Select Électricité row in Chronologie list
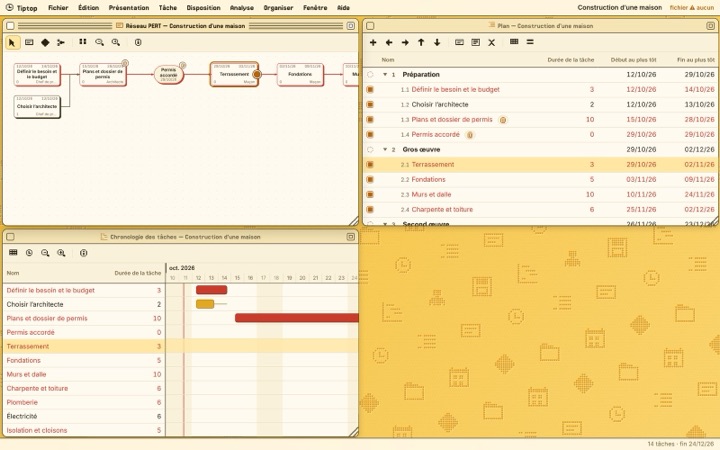Screen dimensions: 720x450 84,416
